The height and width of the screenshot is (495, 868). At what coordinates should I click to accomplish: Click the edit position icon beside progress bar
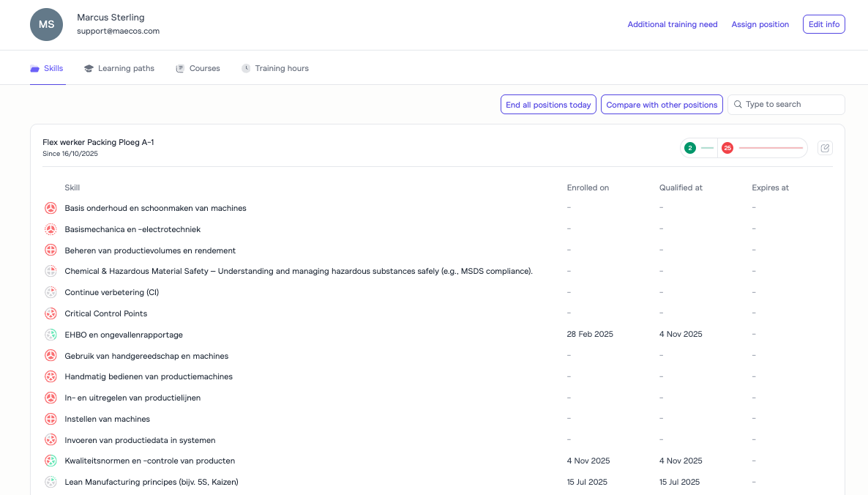[x=825, y=148]
